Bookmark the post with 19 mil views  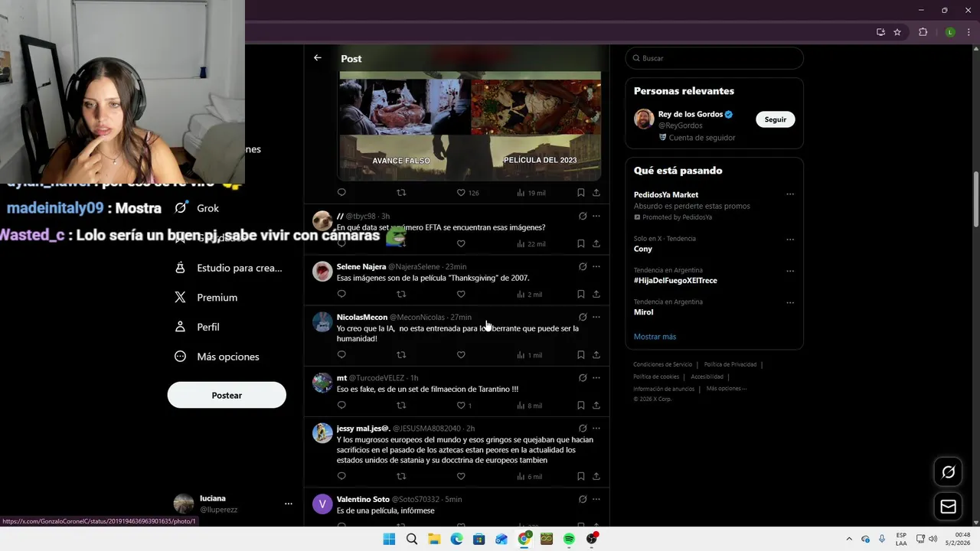point(580,193)
